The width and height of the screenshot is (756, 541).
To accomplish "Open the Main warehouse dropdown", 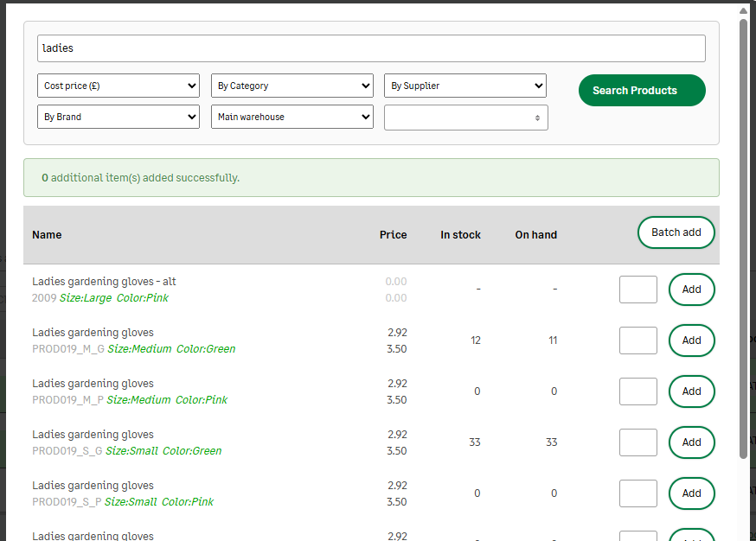I will coord(292,117).
